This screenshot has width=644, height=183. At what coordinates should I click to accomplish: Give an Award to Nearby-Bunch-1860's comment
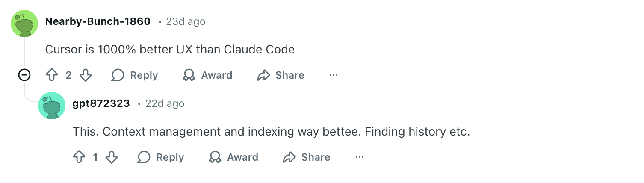coord(207,75)
